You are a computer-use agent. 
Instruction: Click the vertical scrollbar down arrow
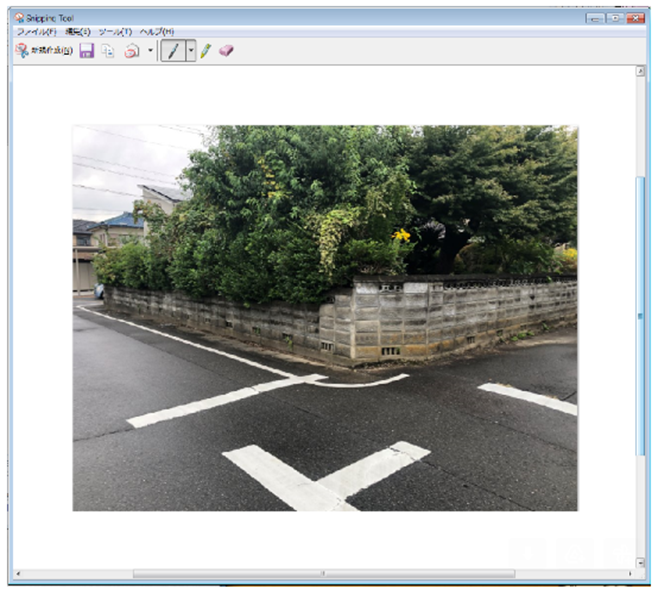(x=640, y=563)
